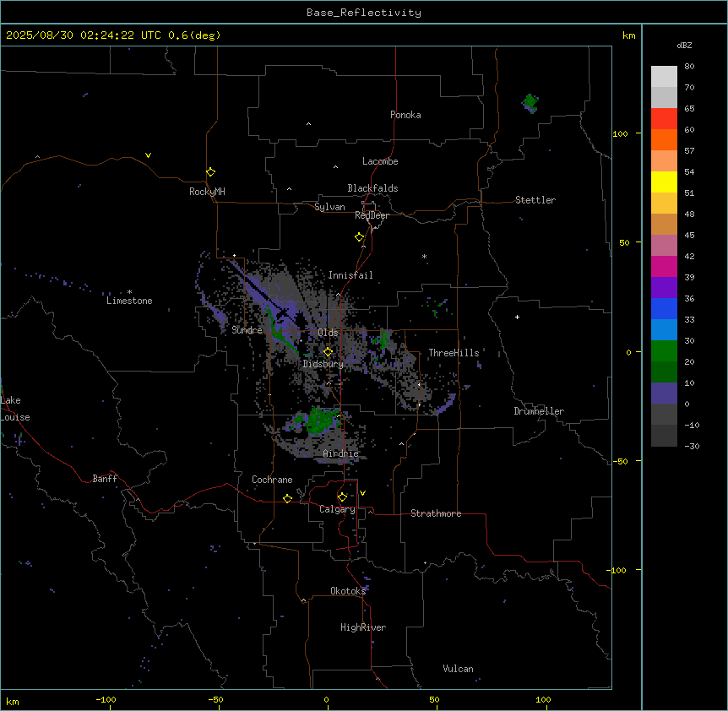Screen dimensions: 728x711
Task: Pick the lightest gray swatch below 80 dBZ
Action: [x=664, y=77]
